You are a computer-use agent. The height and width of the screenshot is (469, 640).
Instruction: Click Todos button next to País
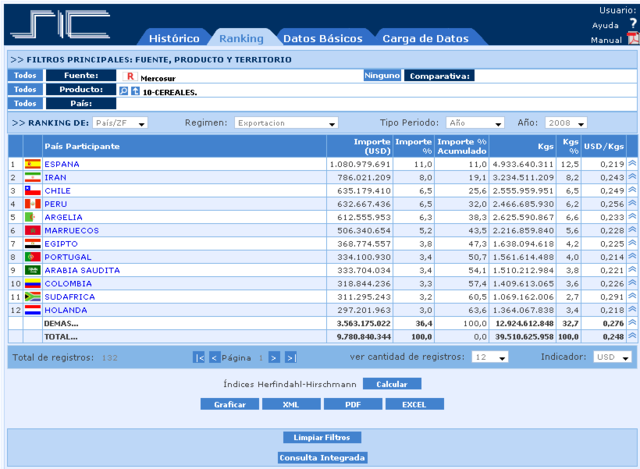point(25,103)
